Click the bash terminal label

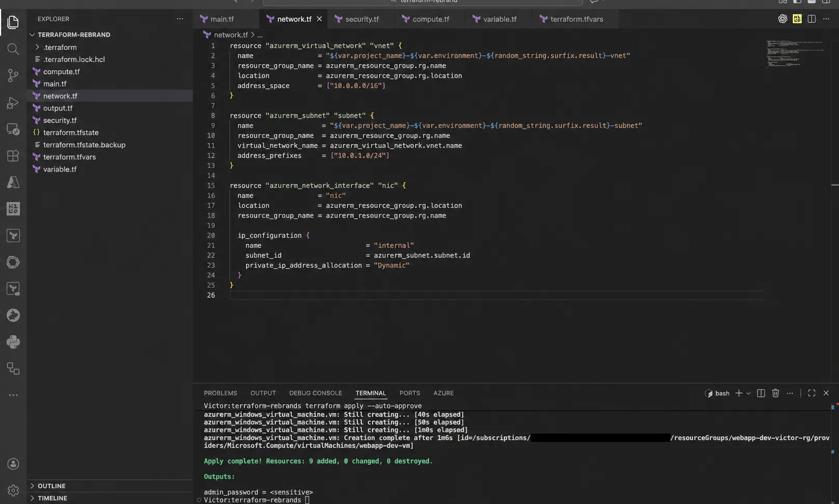[722, 394]
